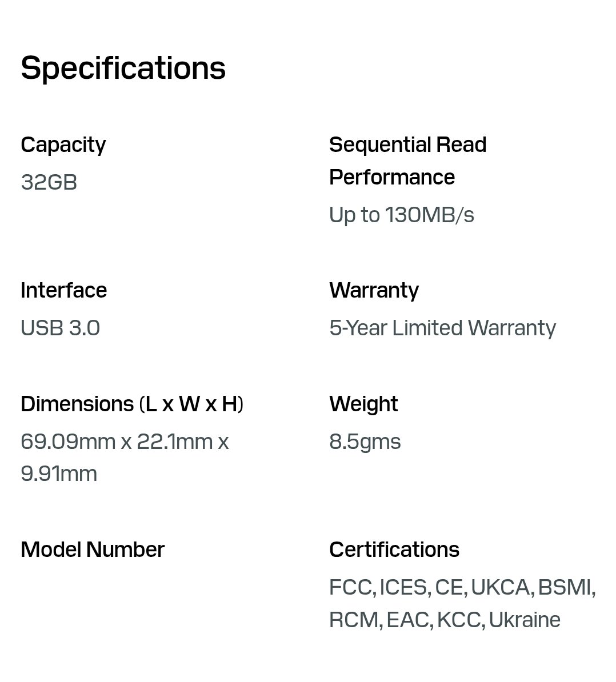Select Ukraine in the certifications list
Viewport: 616px width, 682px height.
pos(525,620)
